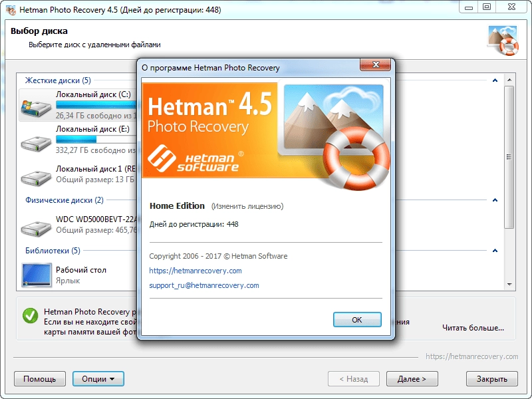Image resolution: width=532 pixels, height=399 pixels.
Task: Click the Далее > button
Action: (x=412, y=378)
